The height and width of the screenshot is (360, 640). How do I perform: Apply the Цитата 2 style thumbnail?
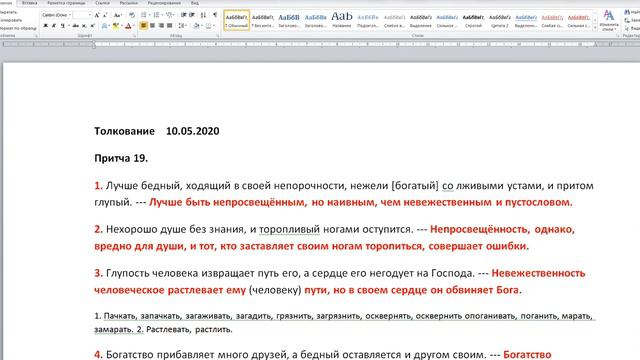[x=500, y=20]
